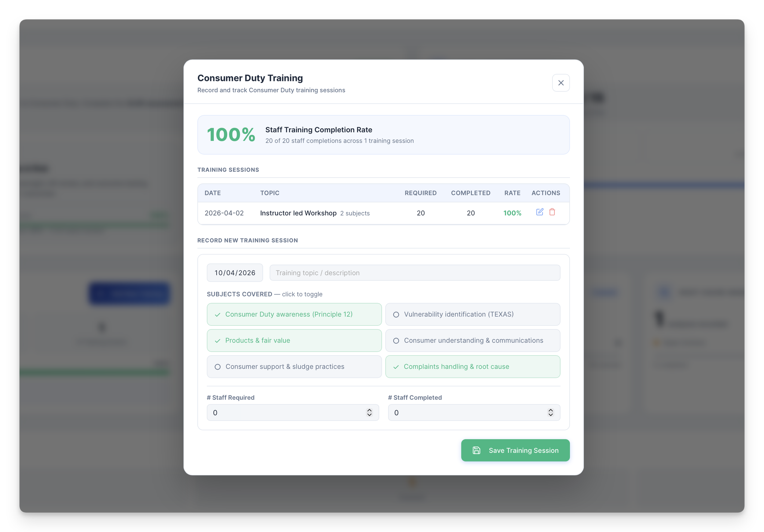Untick Complaints handling & root cause
The image size is (764, 532).
(472, 366)
